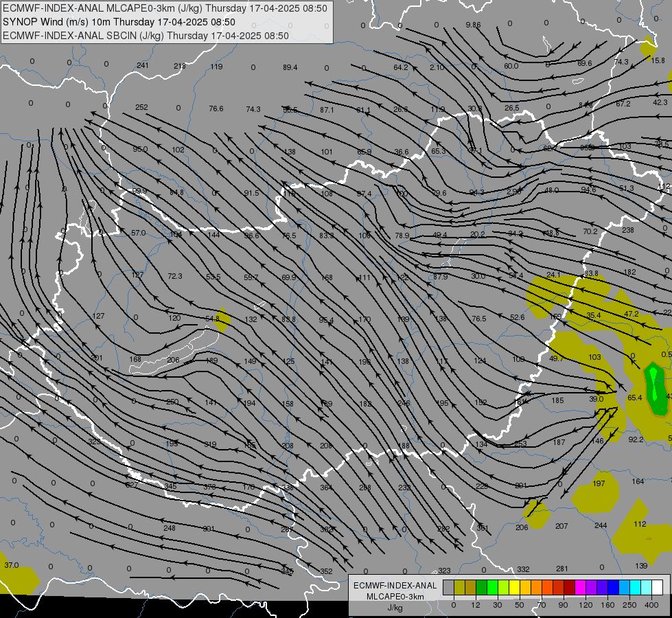Viewport: 672px width, 618px height.
Task: Click the legend tick label '120'
Action: (586, 605)
